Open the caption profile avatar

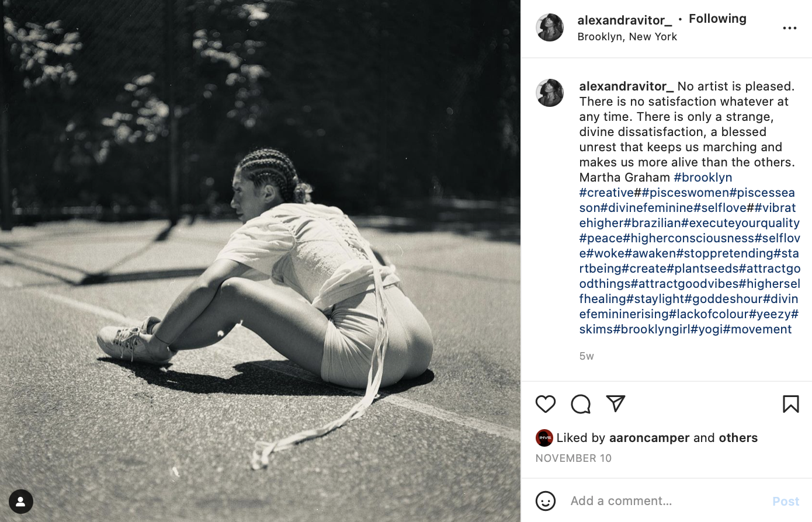click(x=550, y=93)
